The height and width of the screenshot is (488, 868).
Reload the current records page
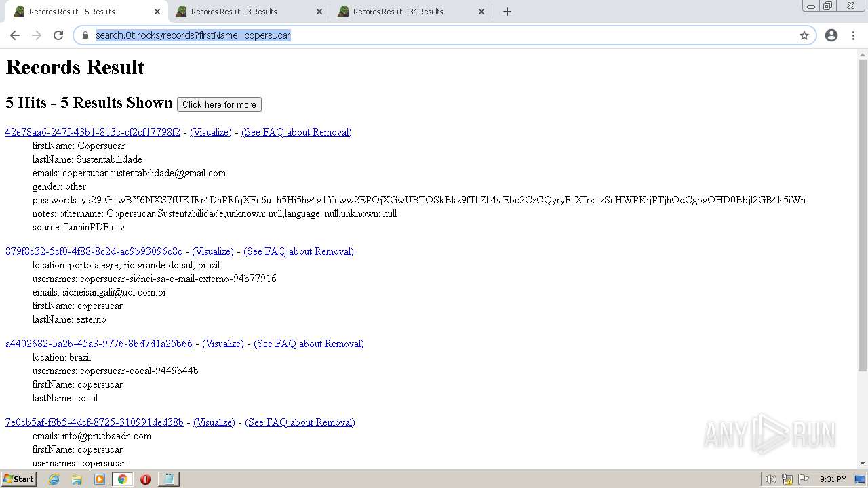click(58, 35)
